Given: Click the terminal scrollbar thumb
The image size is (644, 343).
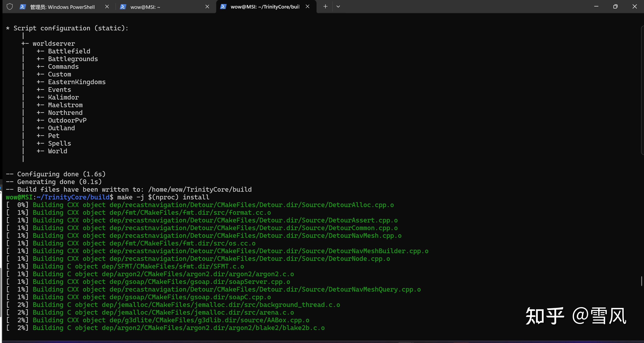Looking at the screenshot, I should (x=641, y=281).
